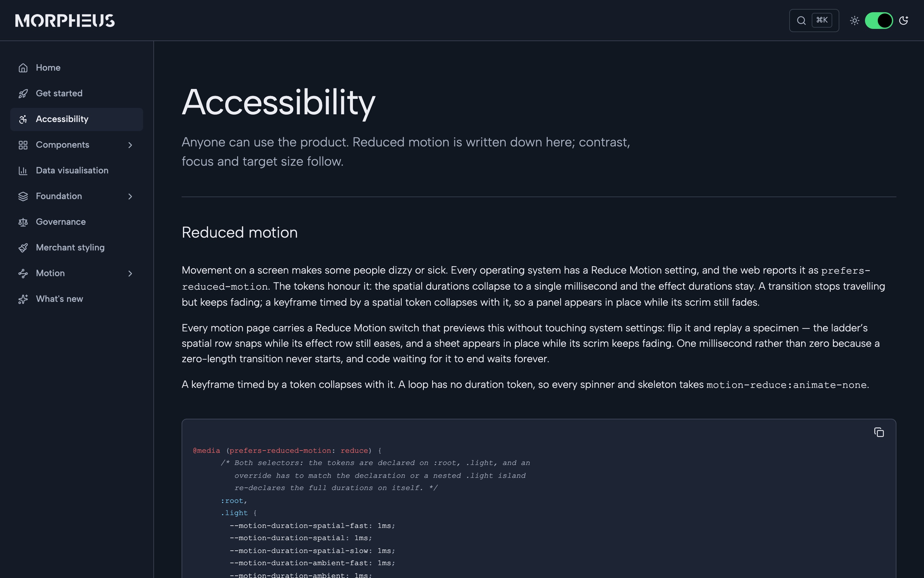Toggle the dark mode switch
Screen dimensions: 924x578
click(878, 21)
